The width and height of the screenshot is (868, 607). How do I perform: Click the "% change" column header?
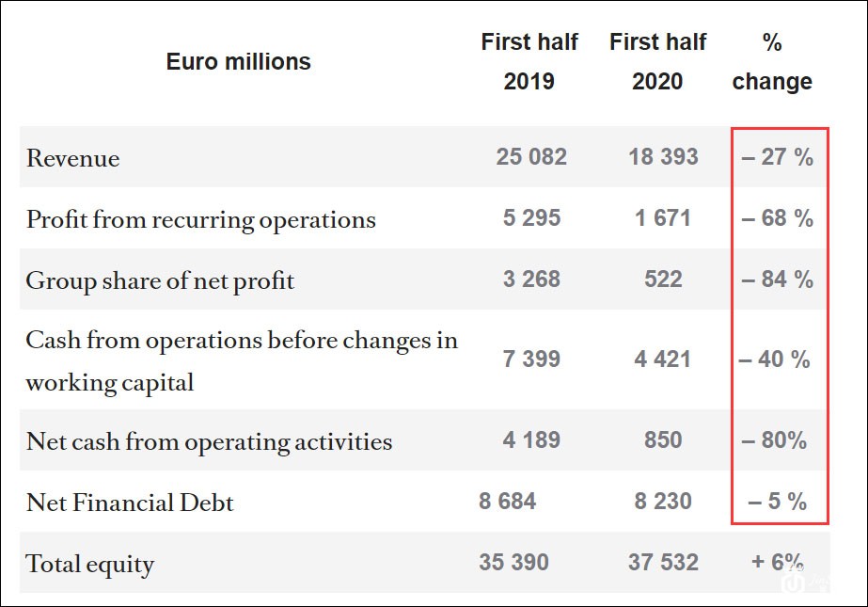(x=772, y=62)
